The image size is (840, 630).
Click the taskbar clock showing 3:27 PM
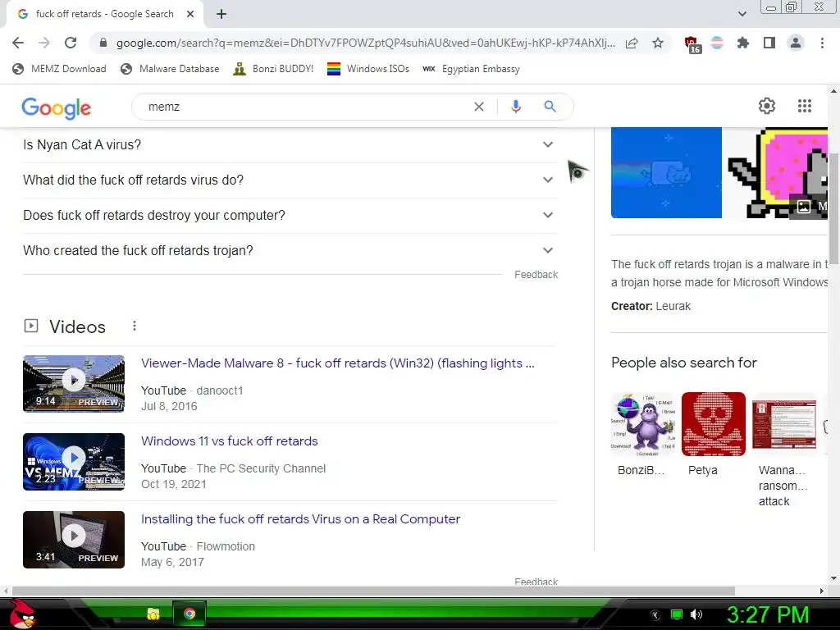click(x=767, y=614)
